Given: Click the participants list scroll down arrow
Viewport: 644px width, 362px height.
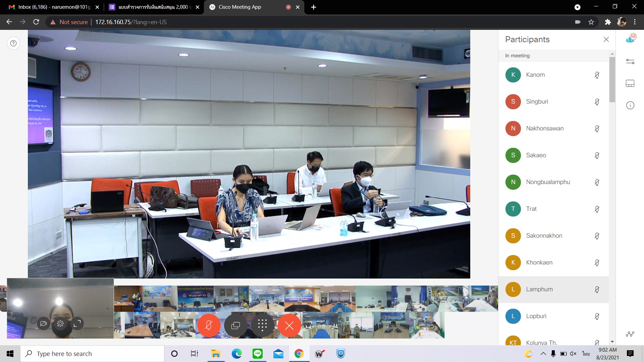Looking at the screenshot, I should (612, 342).
